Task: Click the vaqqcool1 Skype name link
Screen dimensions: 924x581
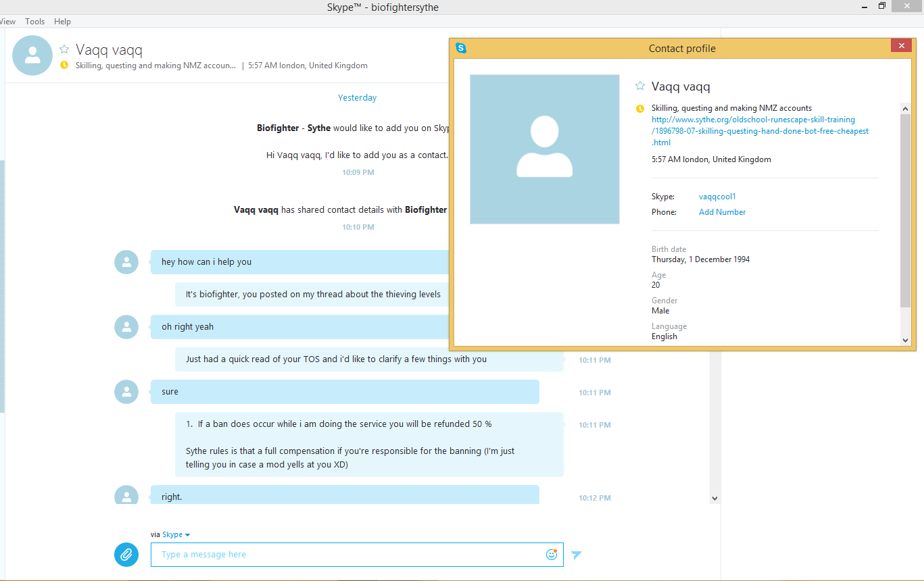Action: tap(717, 197)
